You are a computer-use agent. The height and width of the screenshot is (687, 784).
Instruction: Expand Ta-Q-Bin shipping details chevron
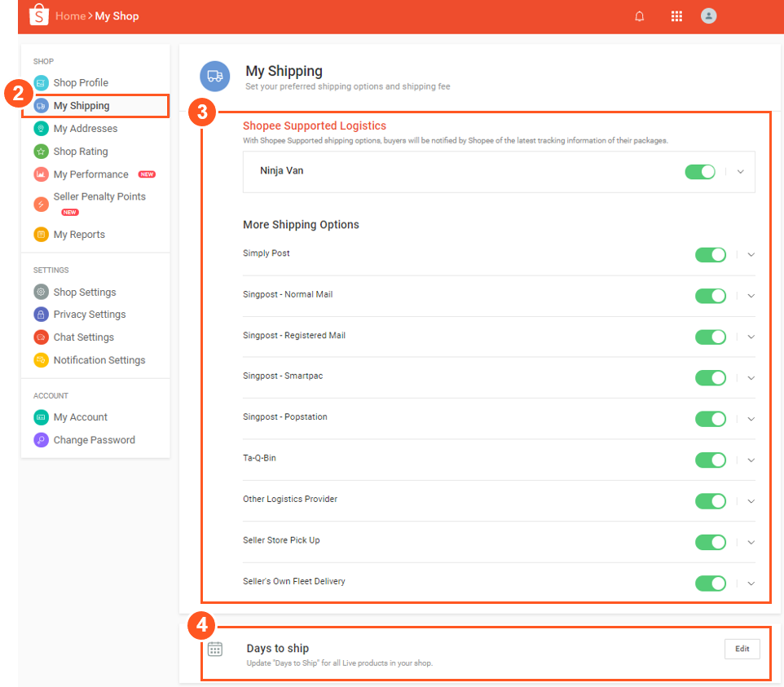tap(751, 460)
